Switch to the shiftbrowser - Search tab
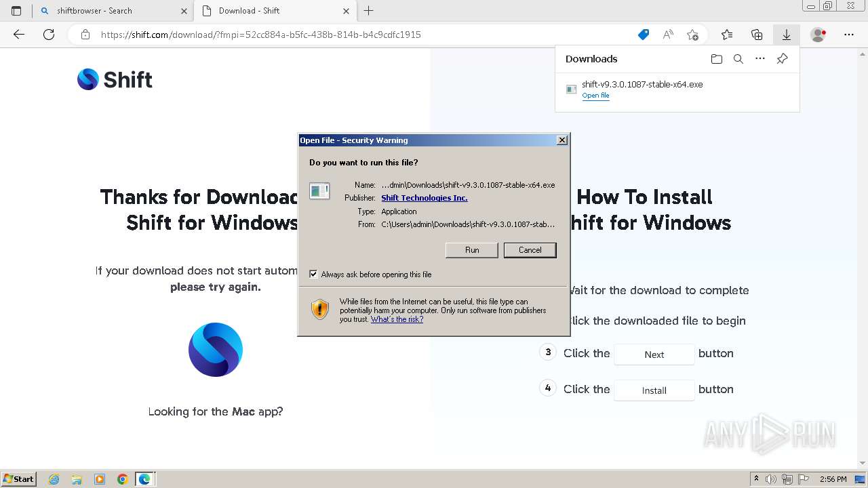The height and width of the screenshot is (488, 868). [x=113, y=11]
